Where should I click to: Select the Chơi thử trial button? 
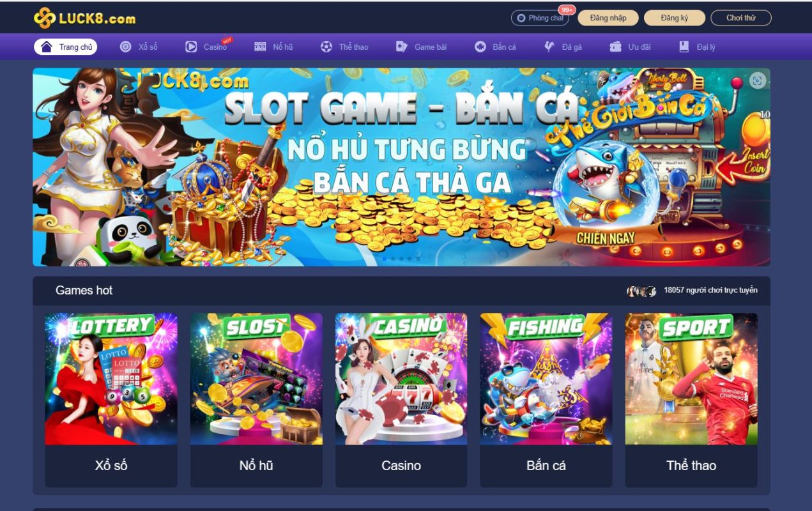pyautogui.click(x=741, y=18)
